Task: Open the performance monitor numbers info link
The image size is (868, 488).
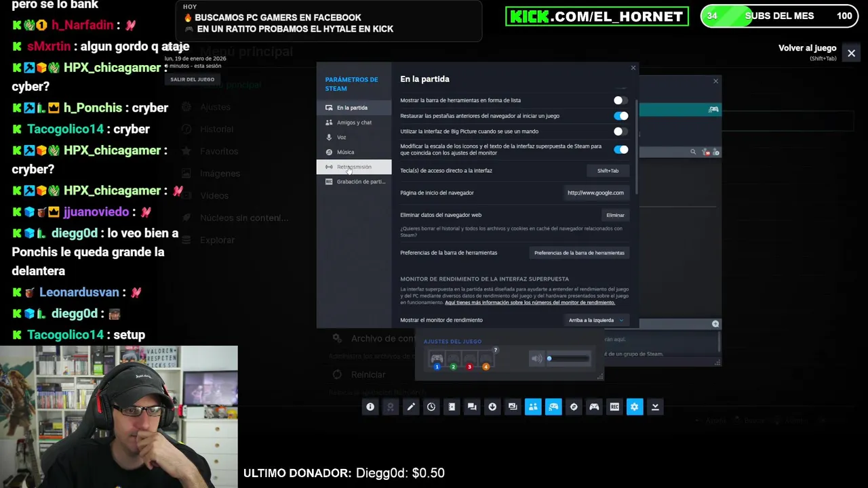Action: point(530,302)
